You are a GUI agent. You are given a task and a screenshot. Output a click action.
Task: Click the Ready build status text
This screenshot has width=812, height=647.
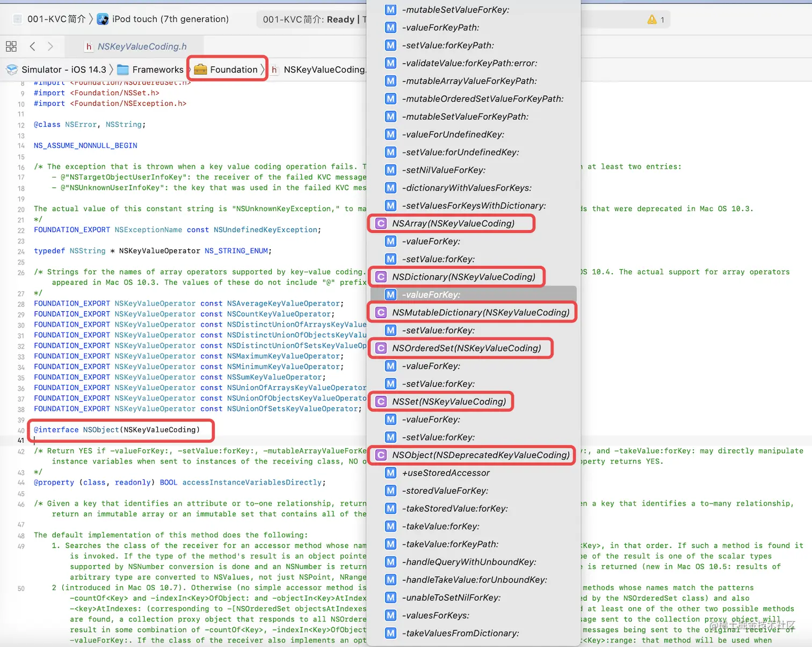[341, 19]
